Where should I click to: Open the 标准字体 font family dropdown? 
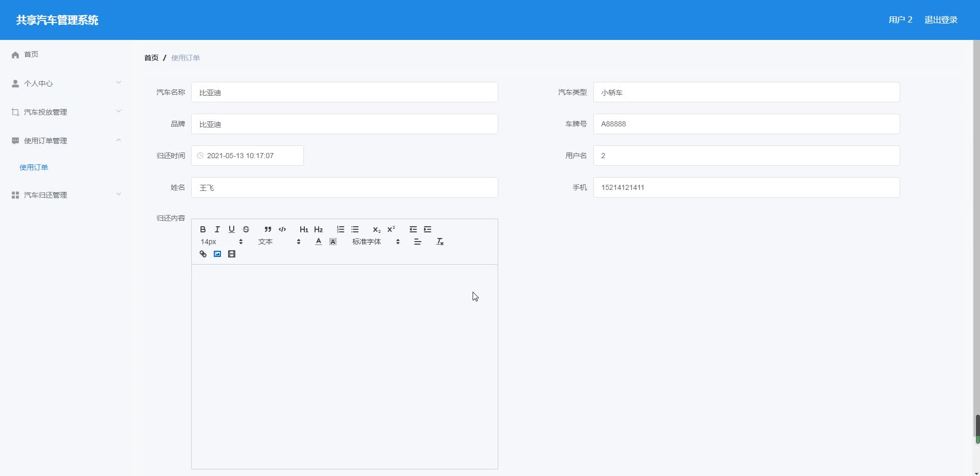coord(376,242)
